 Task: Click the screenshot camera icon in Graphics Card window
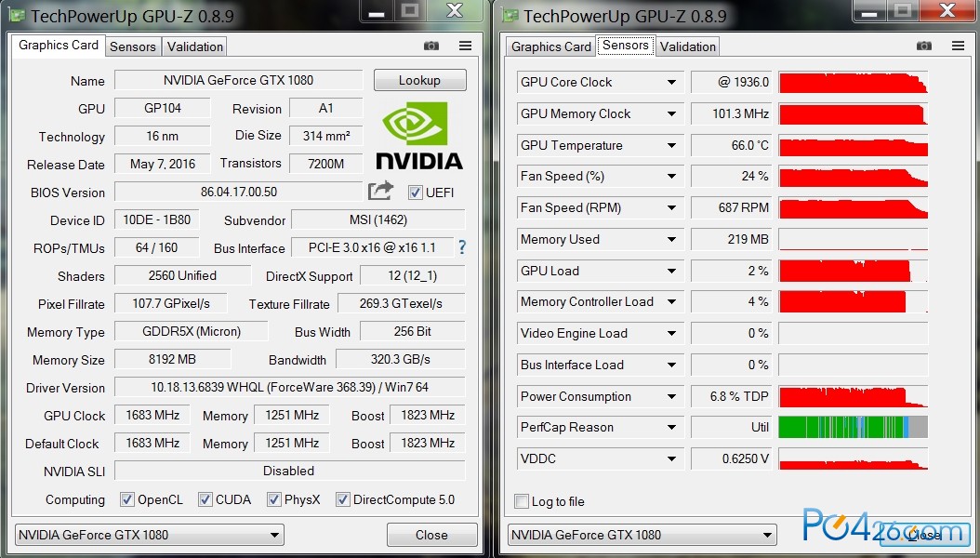431,46
